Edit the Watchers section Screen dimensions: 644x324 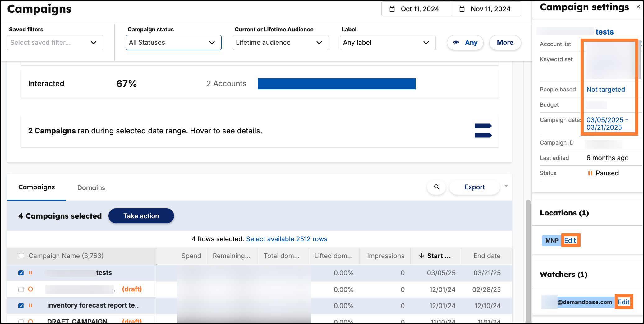click(x=623, y=302)
